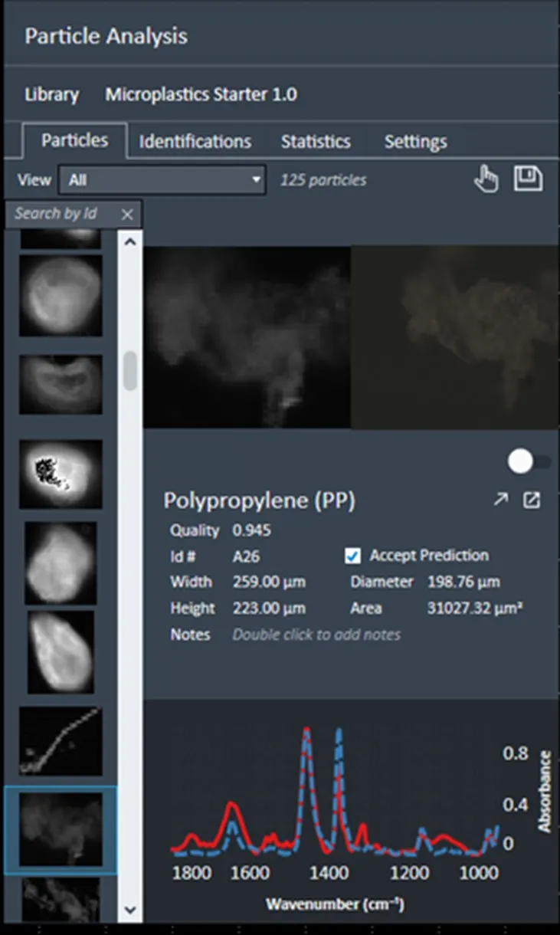
Task: Click the diagonal arrow icon beside Polypropylene
Action: [500, 500]
